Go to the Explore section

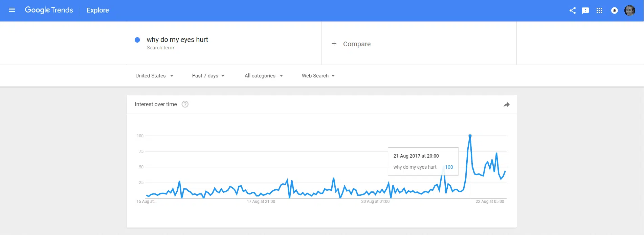[x=98, y=10]
